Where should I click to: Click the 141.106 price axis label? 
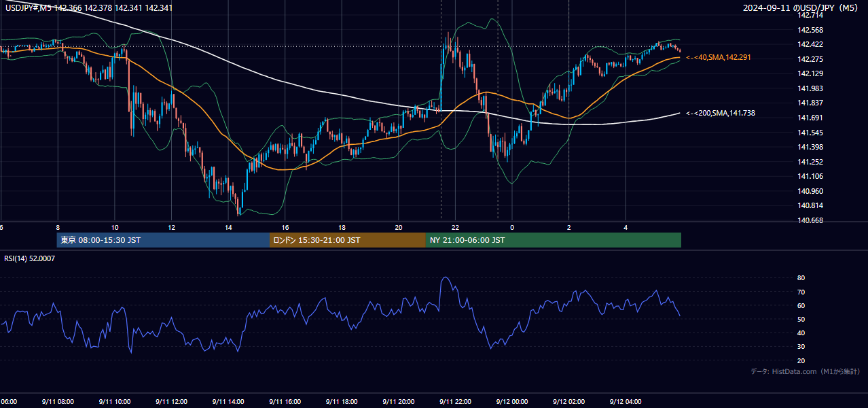[810, 176]
